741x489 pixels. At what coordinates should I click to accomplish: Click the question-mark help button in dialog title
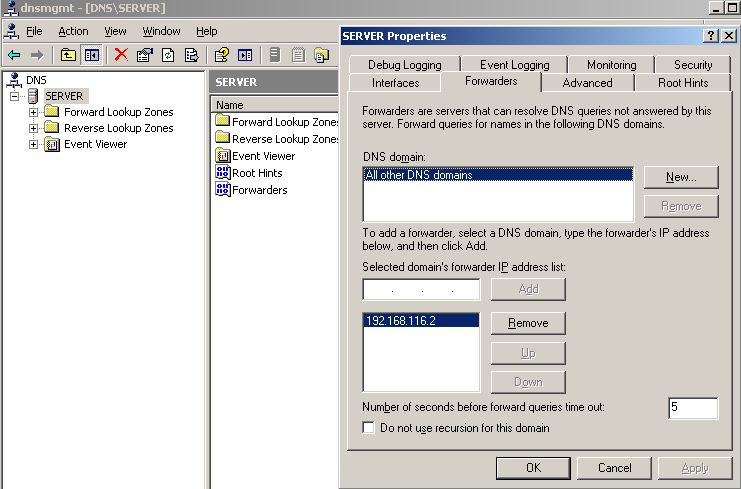(711, 36)
